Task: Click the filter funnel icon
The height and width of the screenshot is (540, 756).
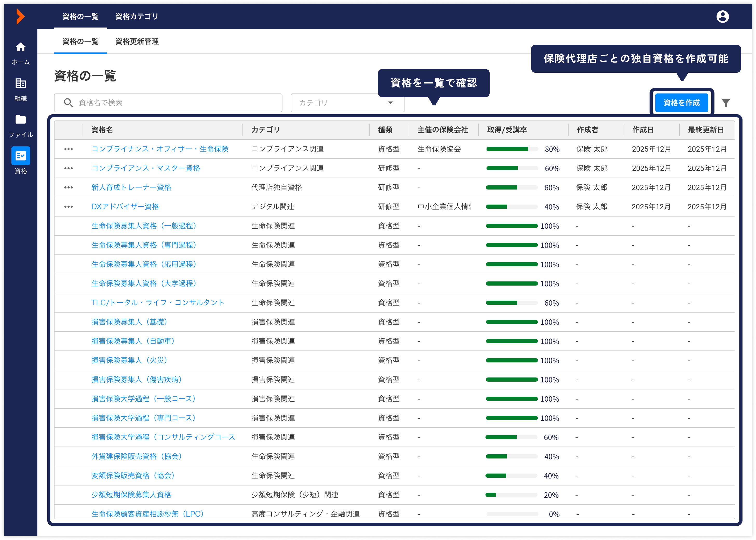Action: point(726,103)
